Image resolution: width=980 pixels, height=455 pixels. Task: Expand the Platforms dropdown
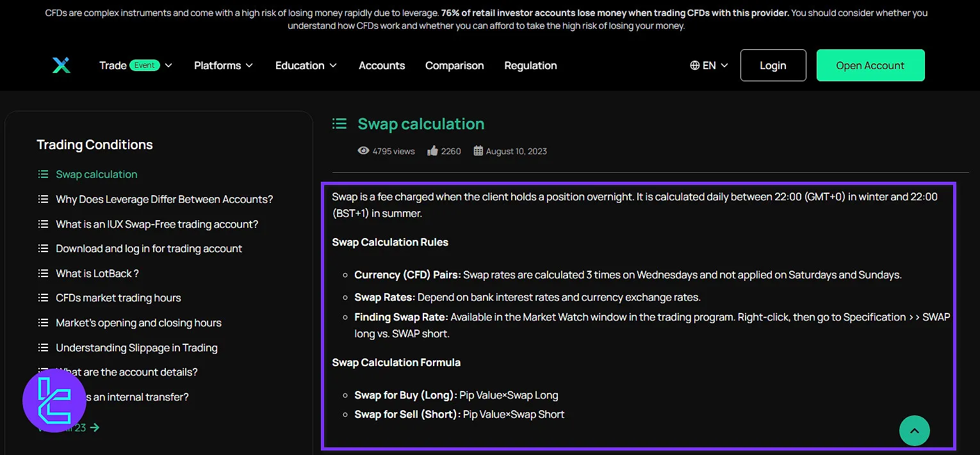pyautogui.click(x=223, y=65)
